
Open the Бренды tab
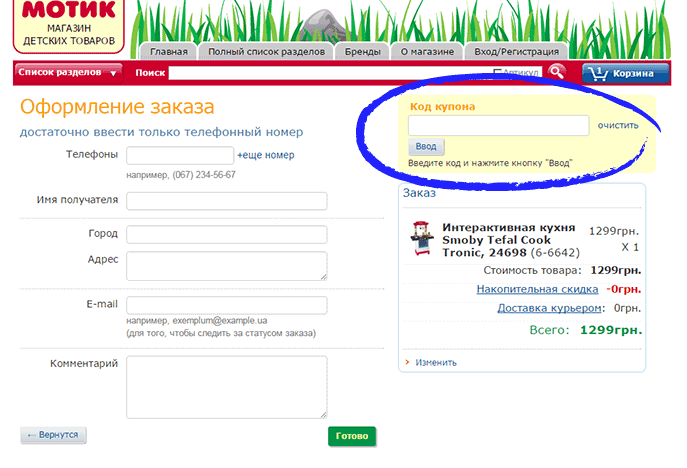pyautogui.click(x=362, y=52)
